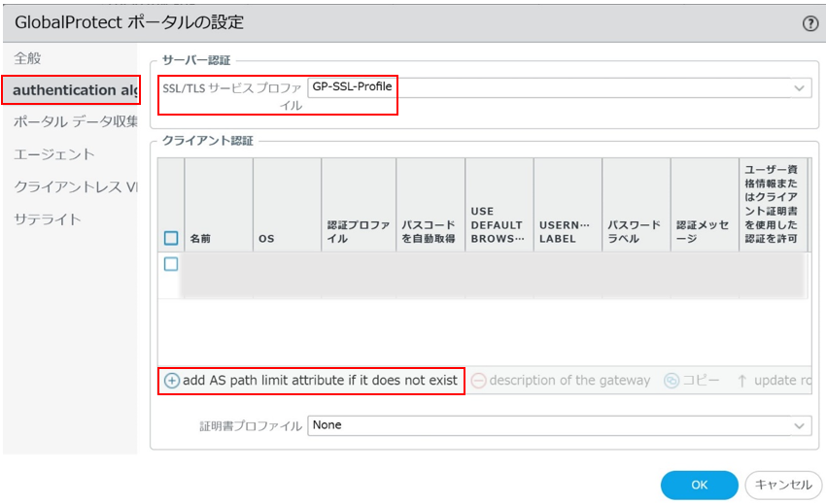Click the コピー label

[x=701, y=381]
